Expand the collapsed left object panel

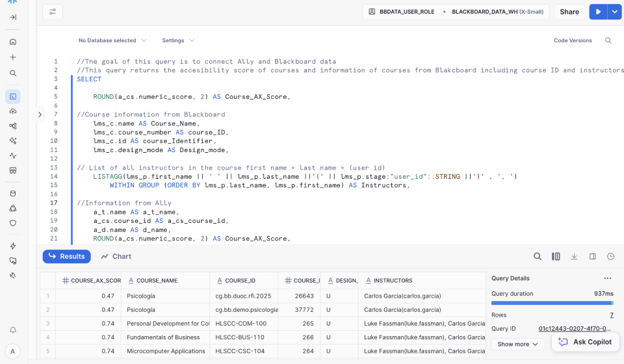pos(40,114)
